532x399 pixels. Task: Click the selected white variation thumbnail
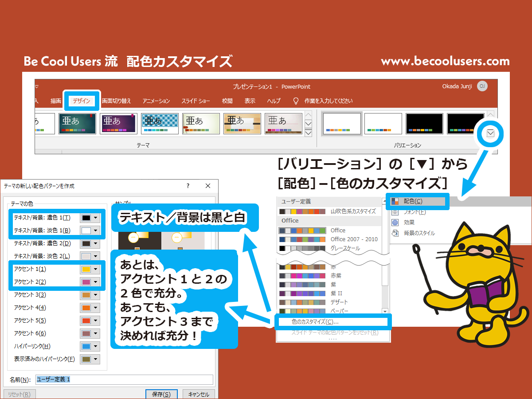342,124
